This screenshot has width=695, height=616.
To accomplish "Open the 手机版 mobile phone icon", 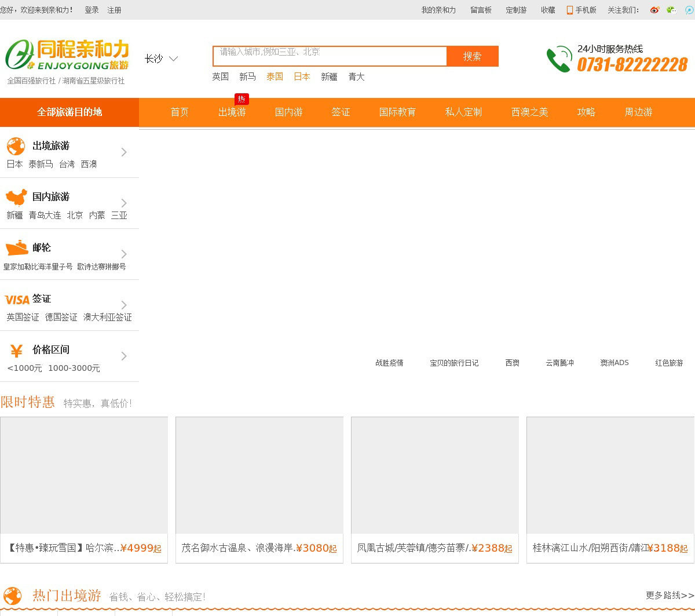I will (x=570, y=10).
